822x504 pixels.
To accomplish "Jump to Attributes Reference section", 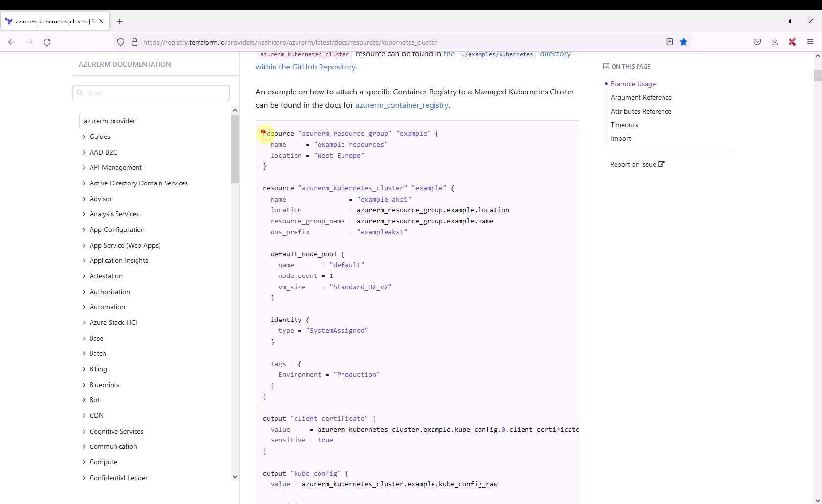I will (x=641, y=111).
